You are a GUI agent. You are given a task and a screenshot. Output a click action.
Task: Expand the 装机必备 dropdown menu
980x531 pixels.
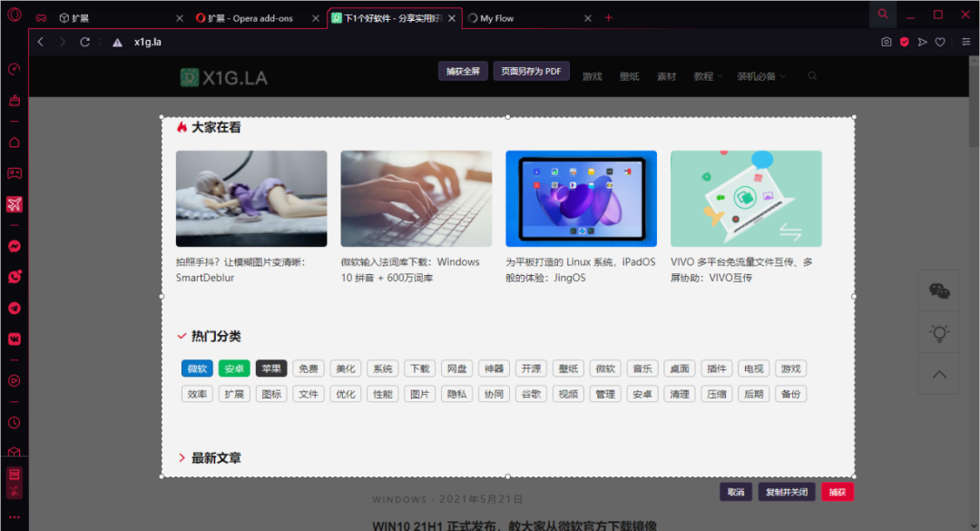pyautogui.click(x=760, y=76)
